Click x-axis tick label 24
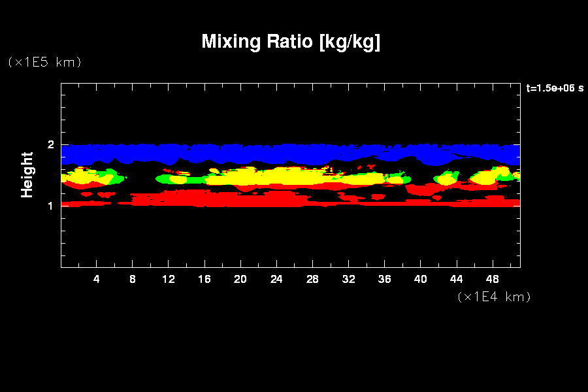This screenshot has width=588, height=392. click(276, 279)
